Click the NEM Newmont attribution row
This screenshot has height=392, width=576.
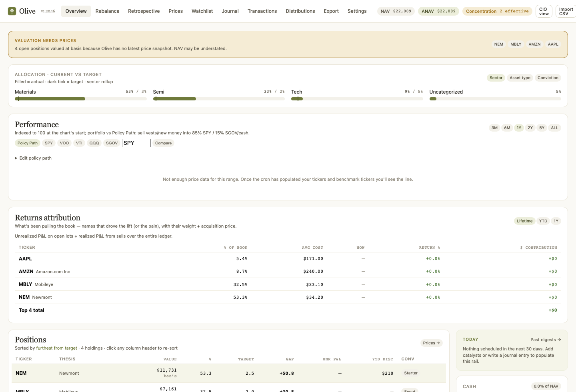tap(288, 297)
